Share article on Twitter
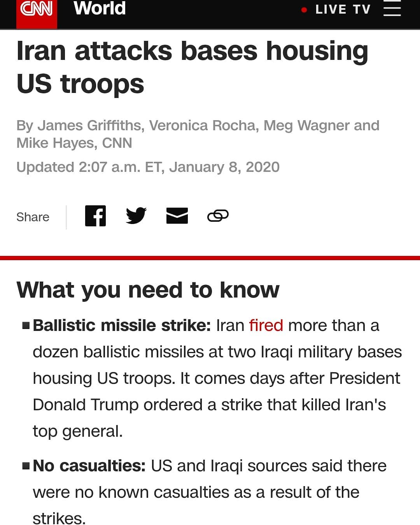This screenshot has height=525, width=420. [136, 215]
